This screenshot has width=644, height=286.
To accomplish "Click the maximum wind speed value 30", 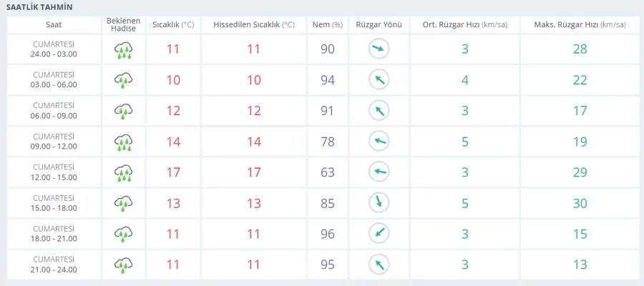I will (580, 203).
